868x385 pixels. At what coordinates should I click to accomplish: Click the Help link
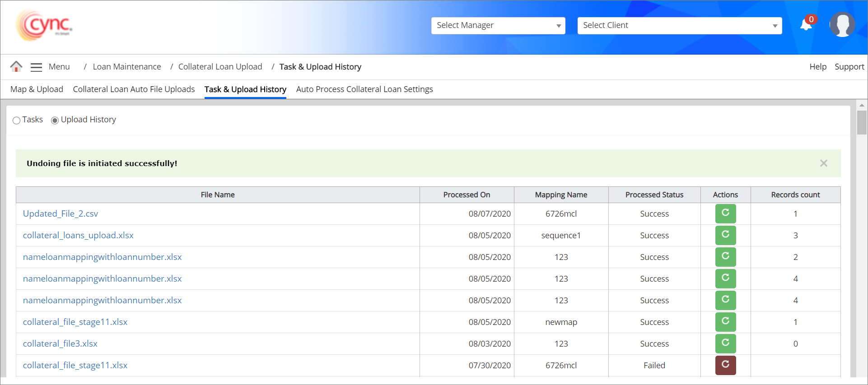click(x=817, y=67)
